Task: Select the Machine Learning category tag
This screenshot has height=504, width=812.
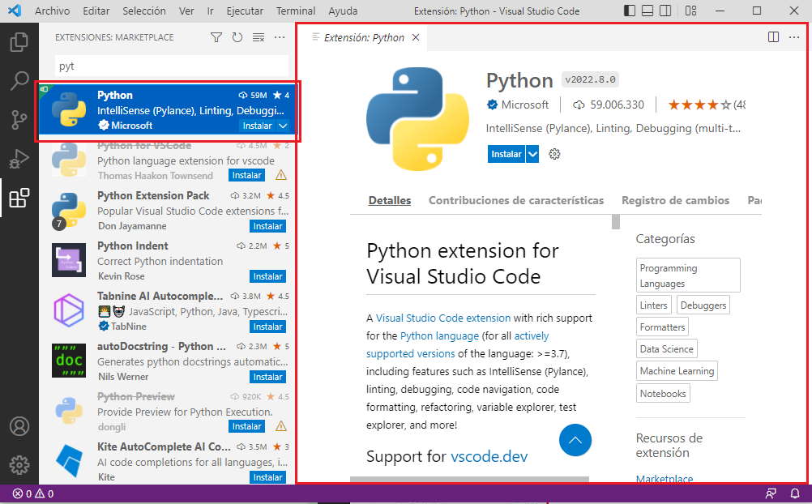Action: [677, 371]
